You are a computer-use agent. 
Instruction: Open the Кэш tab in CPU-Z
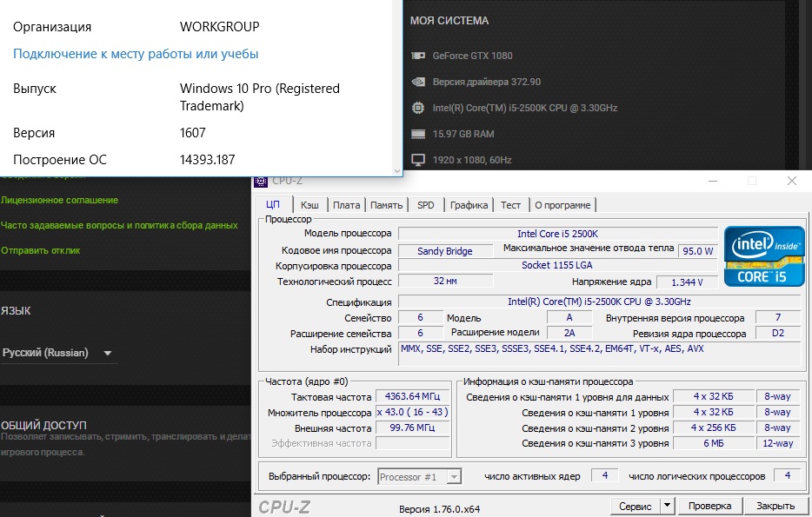click(309, 205)
